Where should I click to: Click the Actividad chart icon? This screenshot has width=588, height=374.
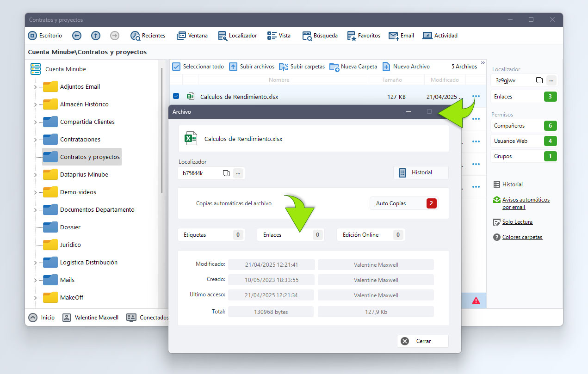tap(427, 36)
